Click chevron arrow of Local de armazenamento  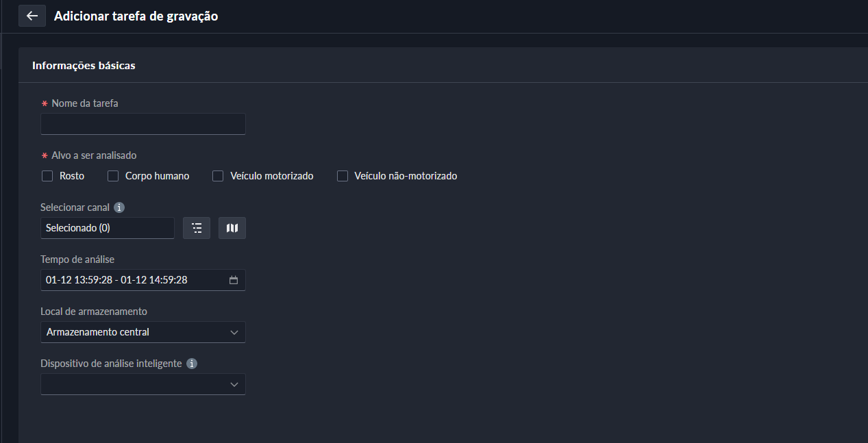234,332
